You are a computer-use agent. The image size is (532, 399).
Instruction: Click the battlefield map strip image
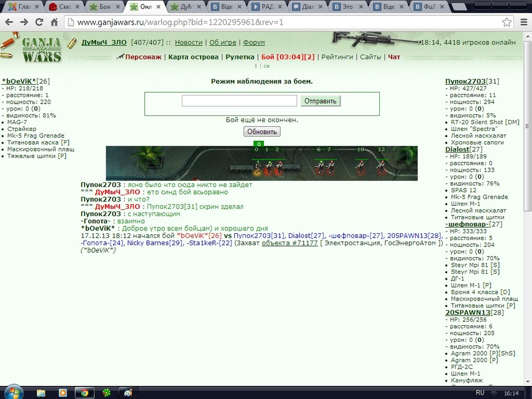pyautogui.click(x=261, y=163)
